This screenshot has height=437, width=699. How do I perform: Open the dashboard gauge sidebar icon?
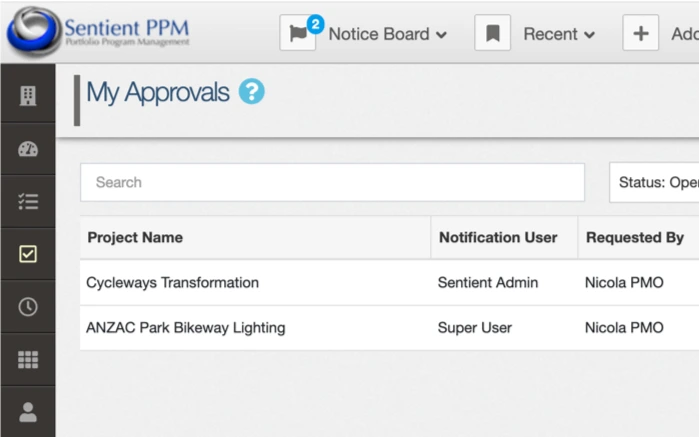click(x=28, y=149)
